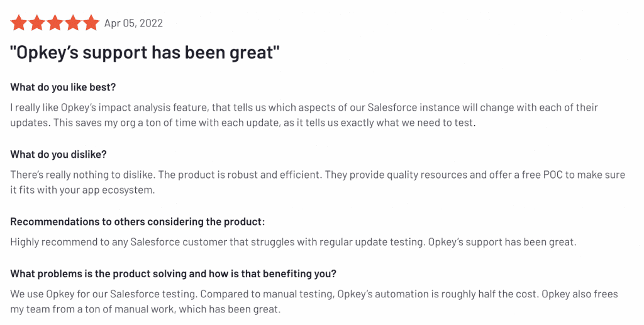Click the second orange rating star
The height and width of the screenshot is (325, 644).
(36, 23)
